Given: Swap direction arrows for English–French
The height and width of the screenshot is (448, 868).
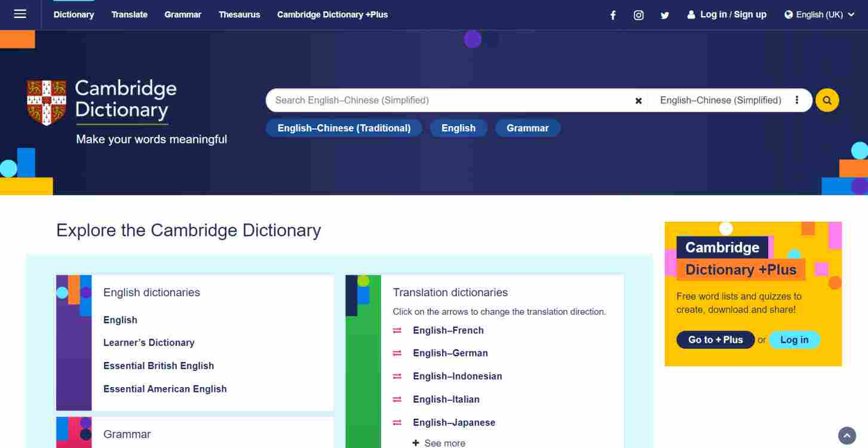Looking at the screenshot, I should tap(397, 330).
